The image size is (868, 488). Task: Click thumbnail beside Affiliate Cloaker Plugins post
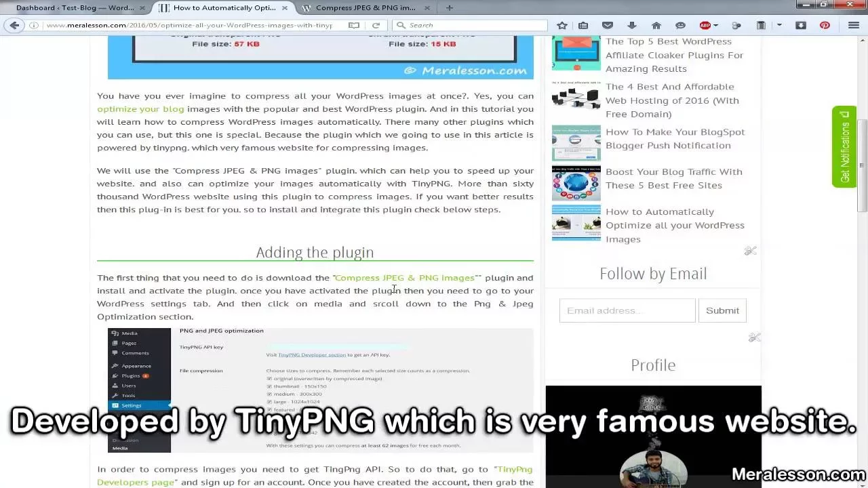pos(576,53)
